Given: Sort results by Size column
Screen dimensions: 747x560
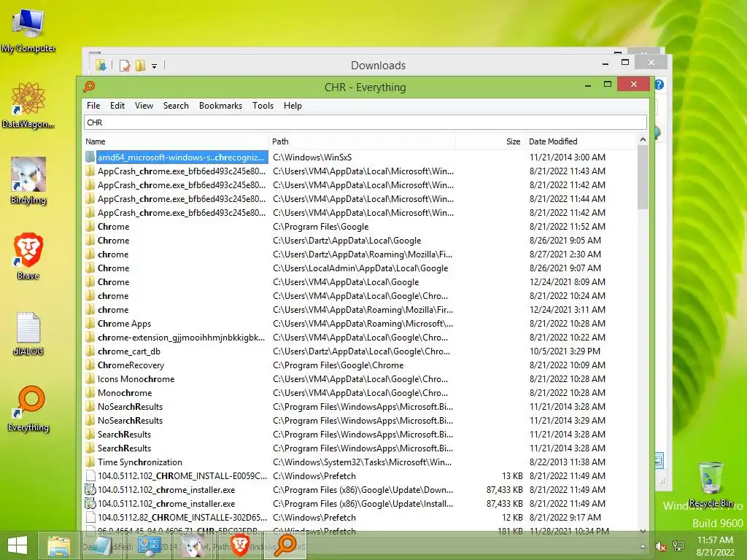Looking at the screenshot, I should (489, 141).
